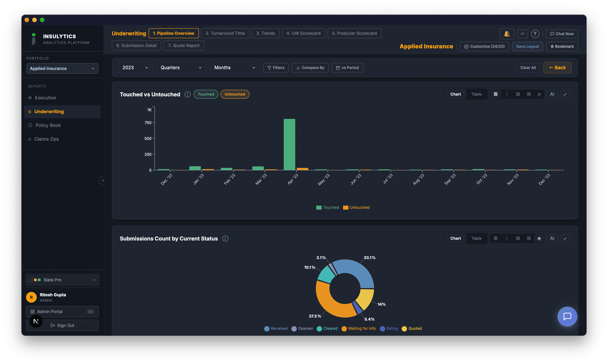Switch to 2. Turnaround Time tab
608x364 pixels.
click(x=225, y=33)
